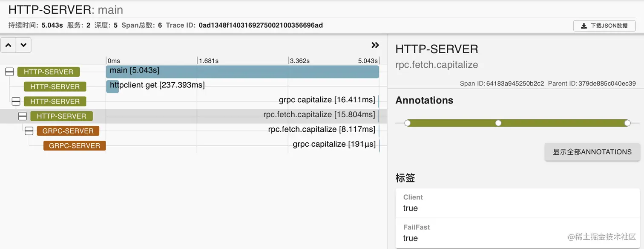Click the middle annotation dot marker
Screen dimensions: 644x249
[498, 123]
